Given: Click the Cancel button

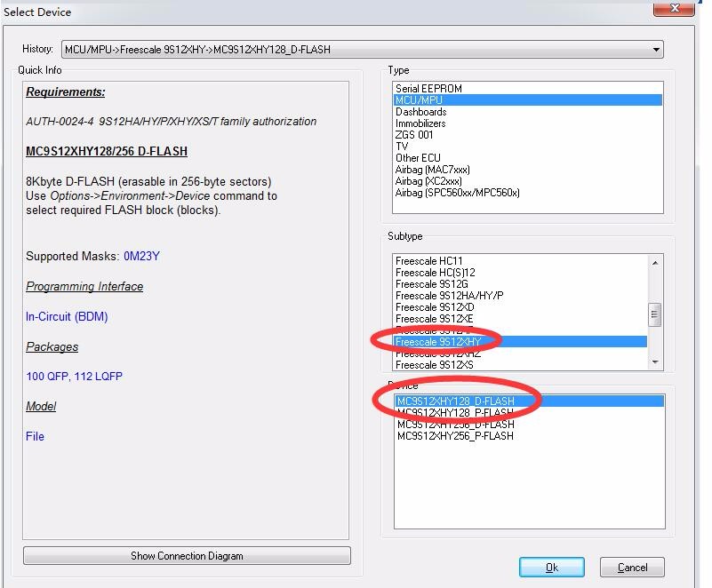Looking at the screenshot, I should (632, 568).
